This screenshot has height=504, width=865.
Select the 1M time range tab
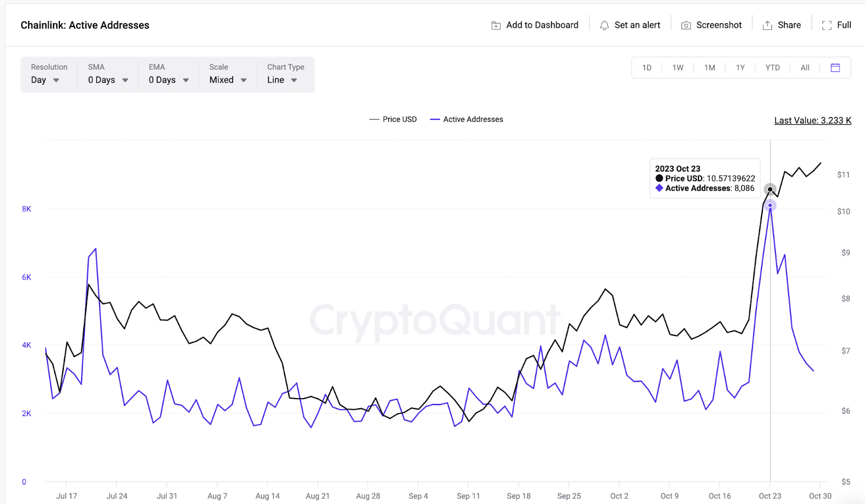(x=709, y=68)
